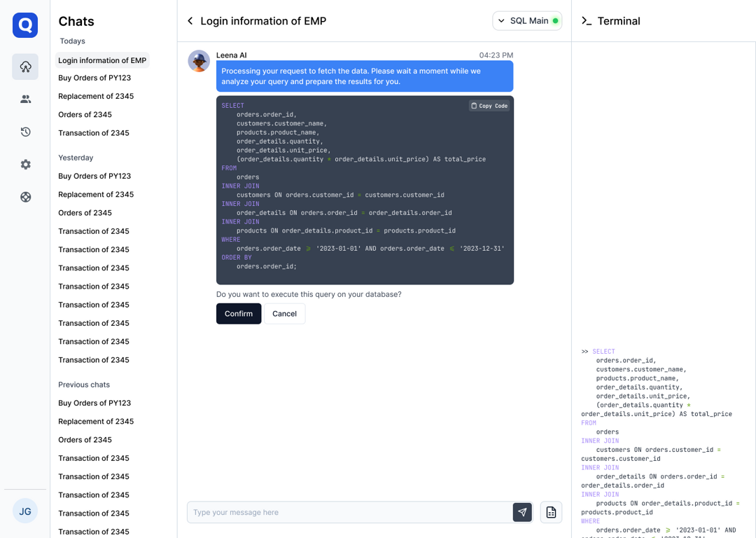Click the Terminal prompt icon
This screenshot has width=756, height=538.
pos(587,21)
